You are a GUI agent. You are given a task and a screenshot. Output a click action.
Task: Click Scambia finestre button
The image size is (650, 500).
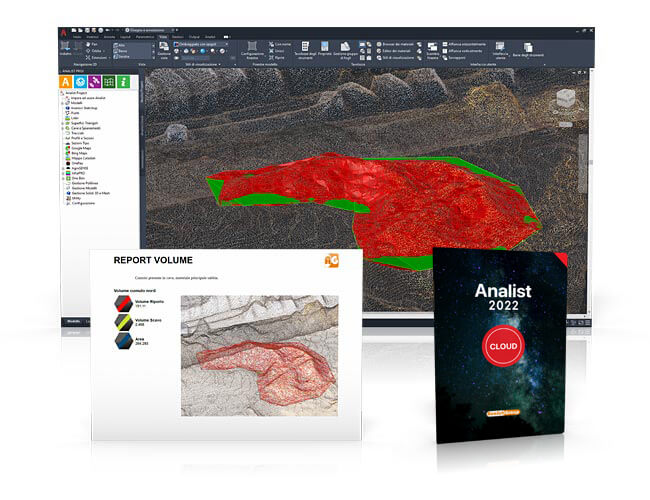coord(432,51)
